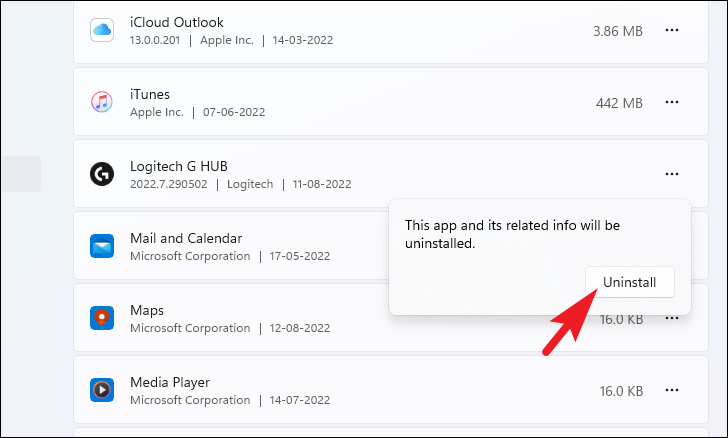This screenshot has height=438, width=728.
Task: Click Microsoft Corporation under Mail and Calendar
Action: [190, 256]
